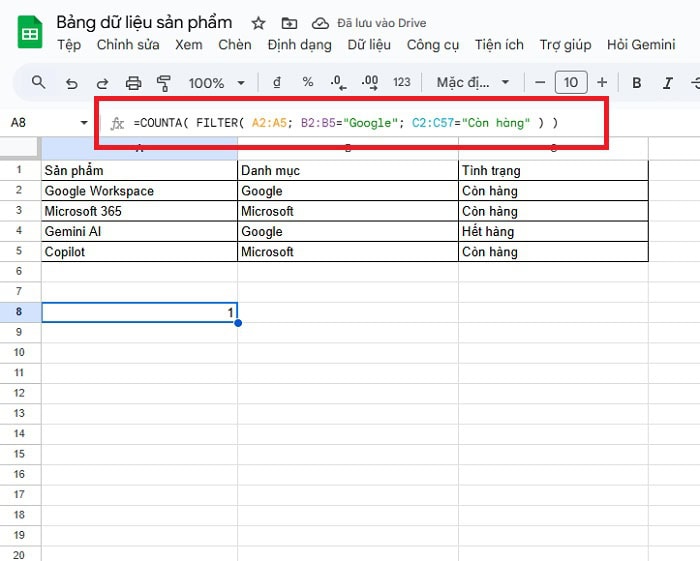
Task: Apply percent format icon
Action: tap(308, 82)
